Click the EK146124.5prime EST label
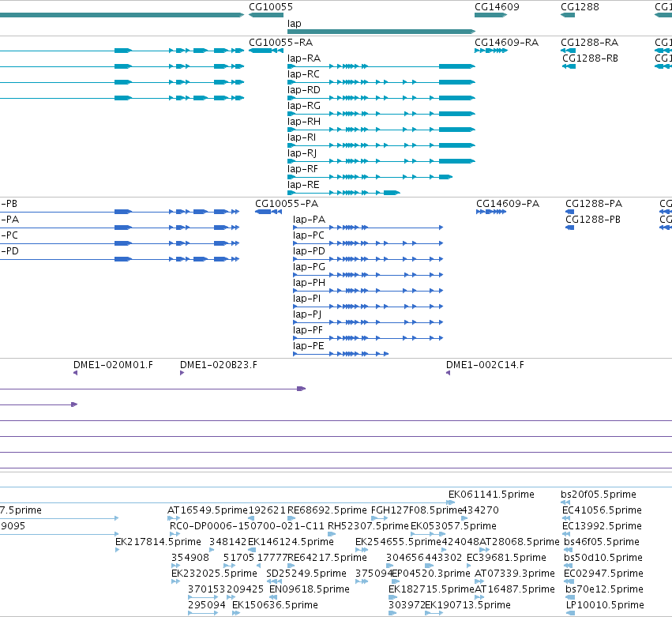The width and height of the screenshot is (672, 617). point(291,542)
